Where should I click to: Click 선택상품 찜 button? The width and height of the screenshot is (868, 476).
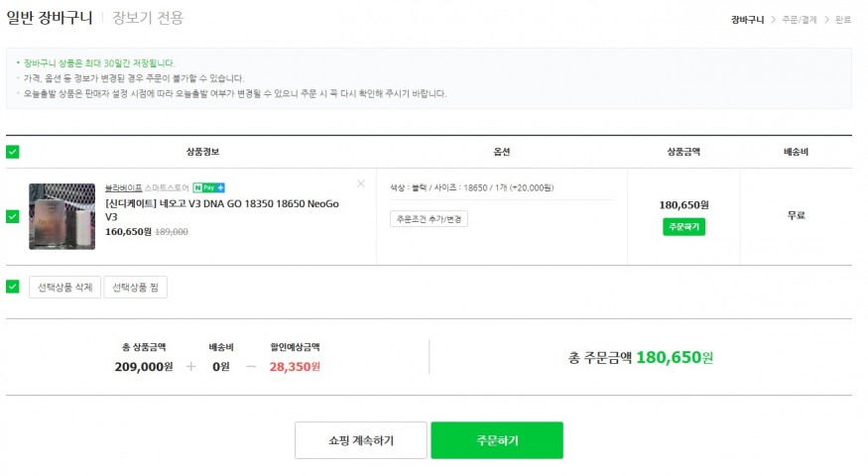136,288
